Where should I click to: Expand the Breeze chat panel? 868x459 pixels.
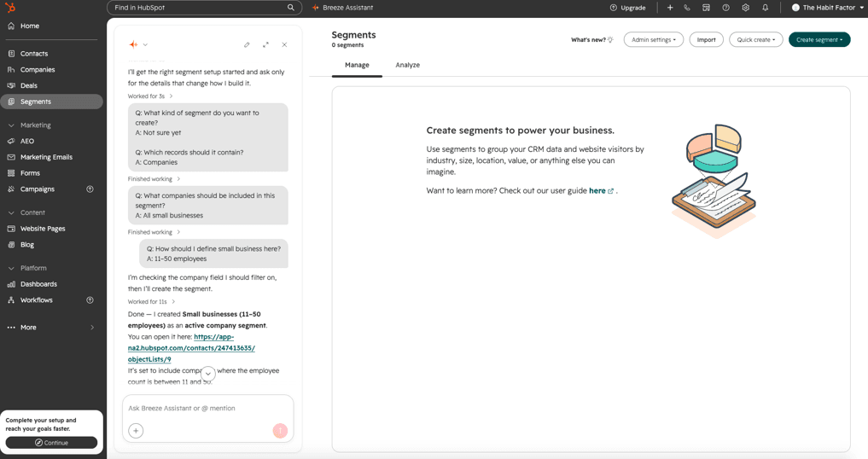tap(265, 45)
